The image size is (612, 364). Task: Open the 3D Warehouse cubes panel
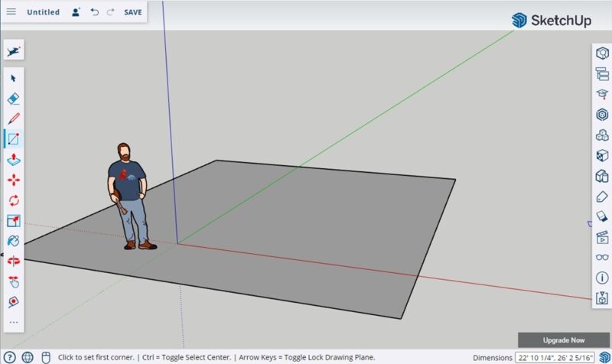[x=602, y=135]
